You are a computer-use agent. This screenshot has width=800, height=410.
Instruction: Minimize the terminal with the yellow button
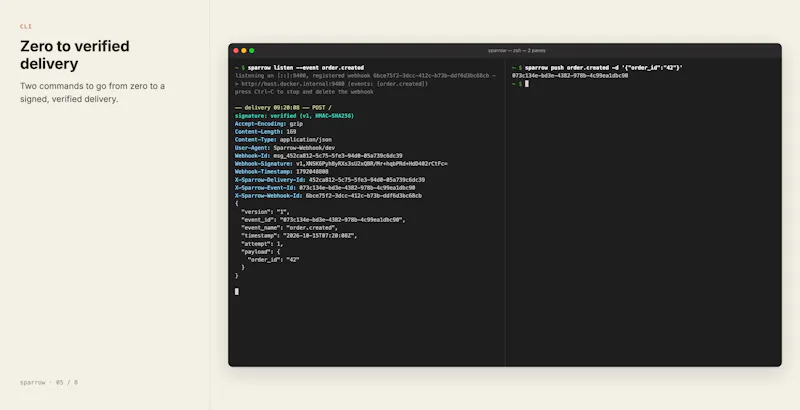tap(244, 50)
